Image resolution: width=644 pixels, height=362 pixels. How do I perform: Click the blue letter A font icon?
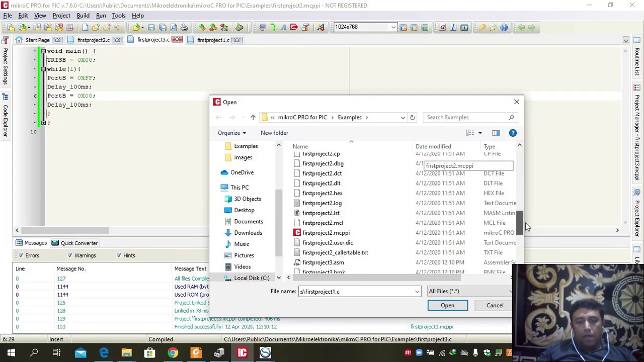(x=283, y=27)
